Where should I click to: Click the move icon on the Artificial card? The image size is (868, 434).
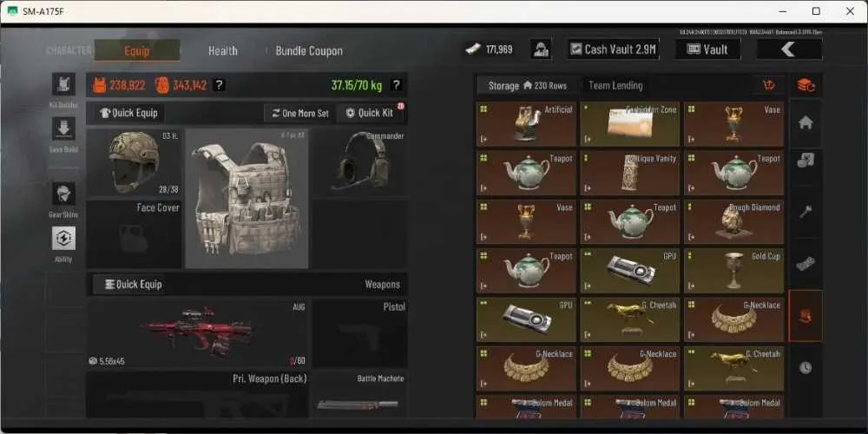point(483,139)
